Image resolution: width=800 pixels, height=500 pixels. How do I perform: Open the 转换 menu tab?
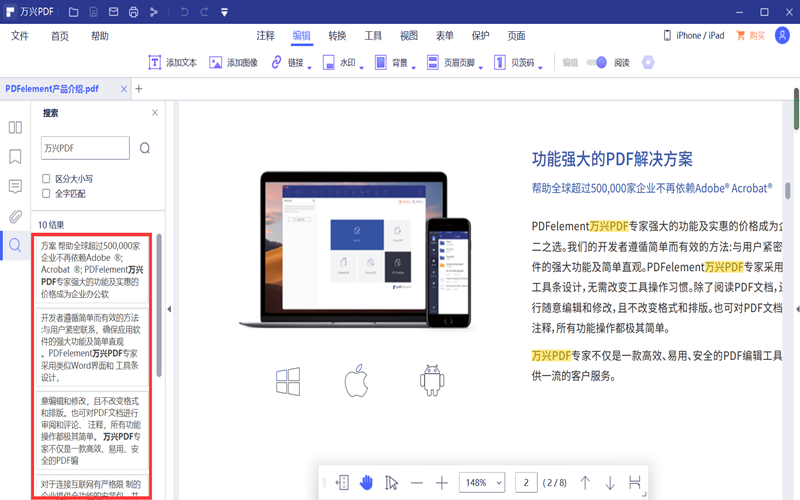(x=337, y=36)
